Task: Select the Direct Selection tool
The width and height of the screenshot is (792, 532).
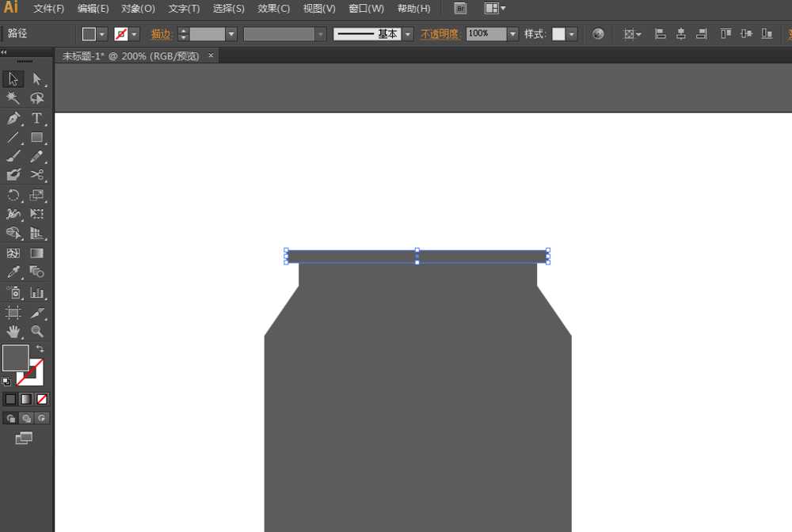Action: 37,79
